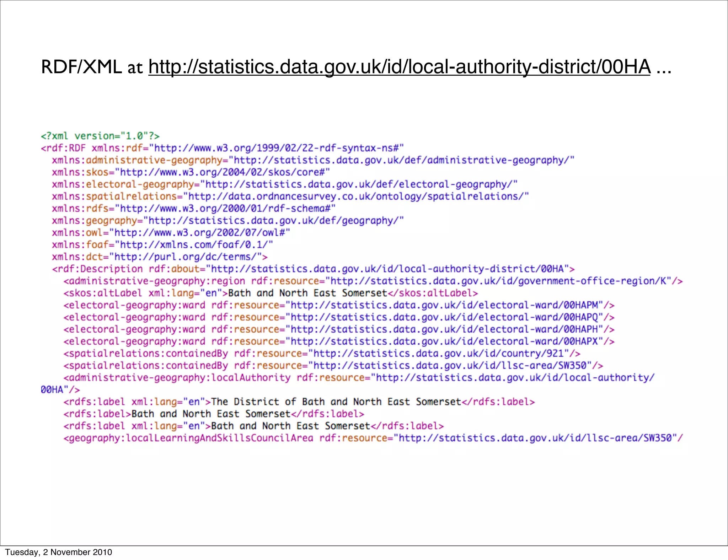Image resolution: width=728 pixels, height=560 pixels.
Task: Select the xmlns:administrative-geography namespace line
Action: coord(313,160)
